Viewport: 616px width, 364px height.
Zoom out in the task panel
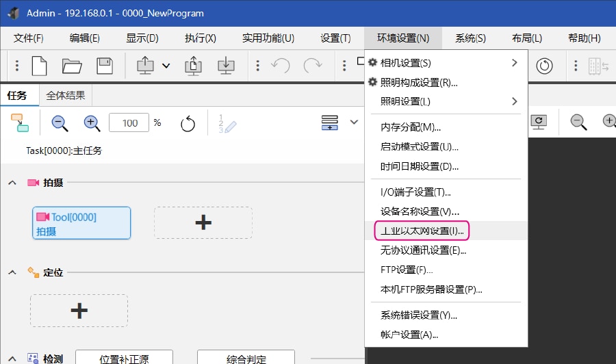tap(60, 123)
